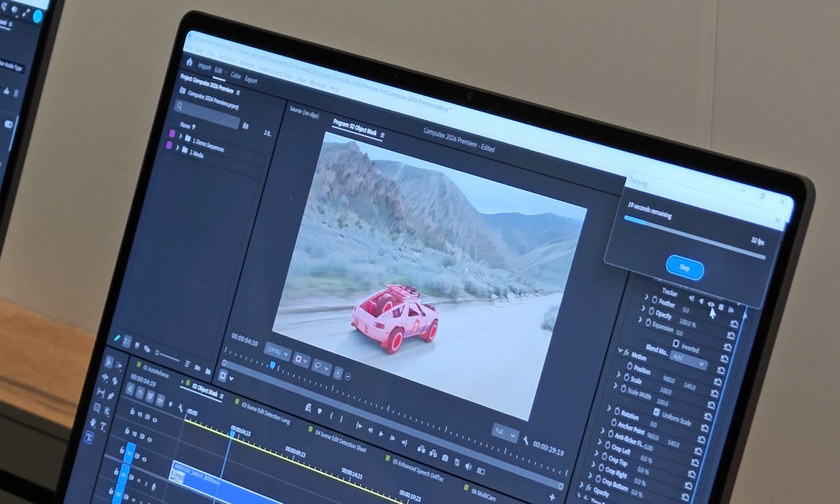This screenshot has height=504, width=840.
Task: Toggle V1 source patching button
Action: (130, 452)
